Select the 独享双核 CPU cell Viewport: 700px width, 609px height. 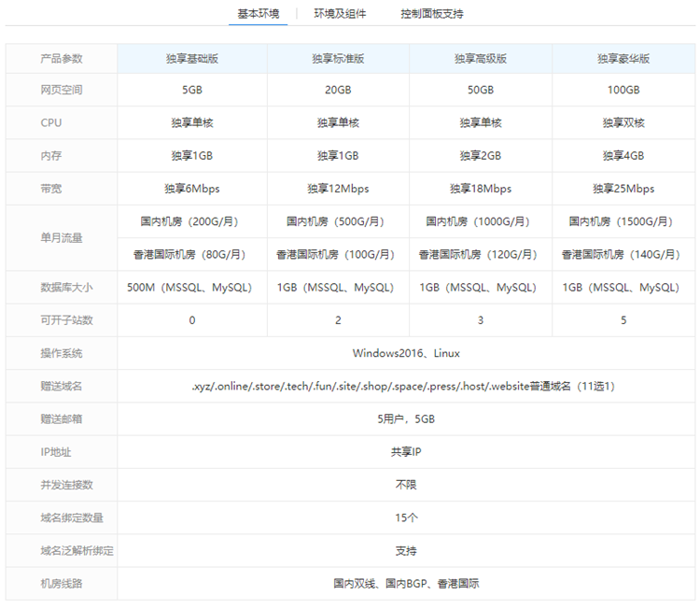(623, 123)
